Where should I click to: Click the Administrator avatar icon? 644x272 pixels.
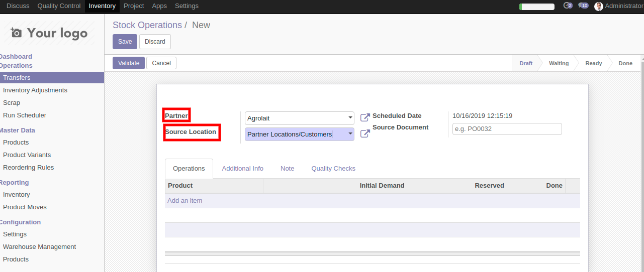click(x=598, y=6)
